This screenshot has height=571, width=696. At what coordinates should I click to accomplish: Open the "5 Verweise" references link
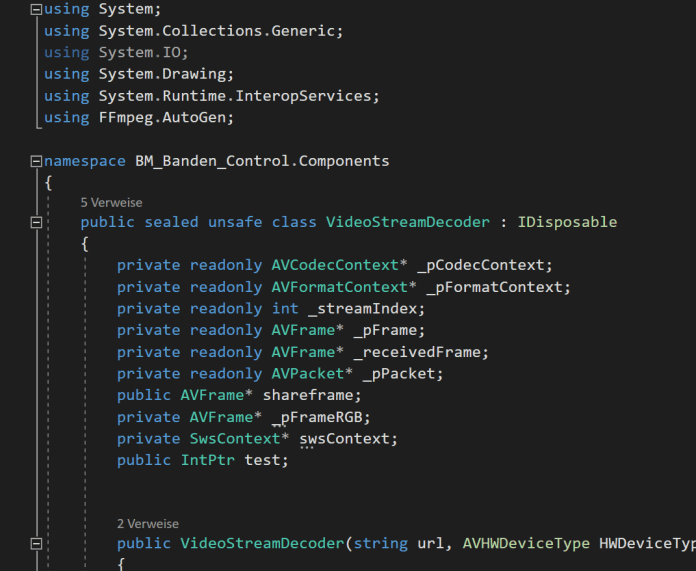pyautogui.click(x=111, y=202)
